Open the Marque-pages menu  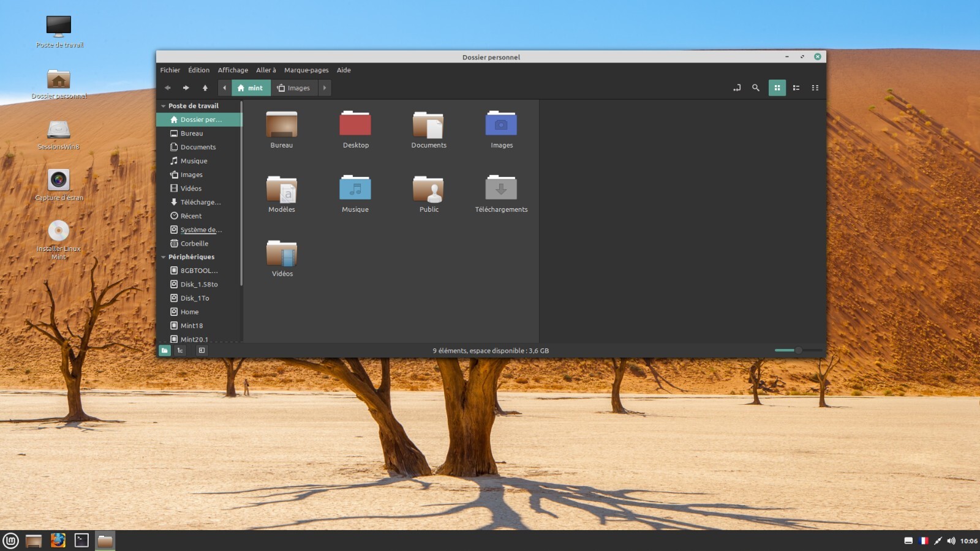pyautogui.click(x=306, y=70)
